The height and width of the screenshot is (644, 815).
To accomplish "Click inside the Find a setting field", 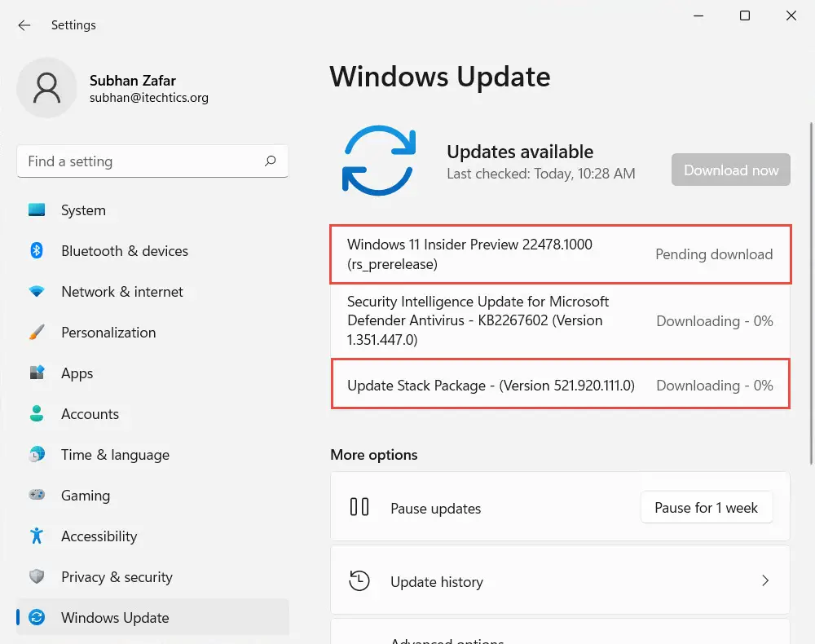I will pos(152,161).
